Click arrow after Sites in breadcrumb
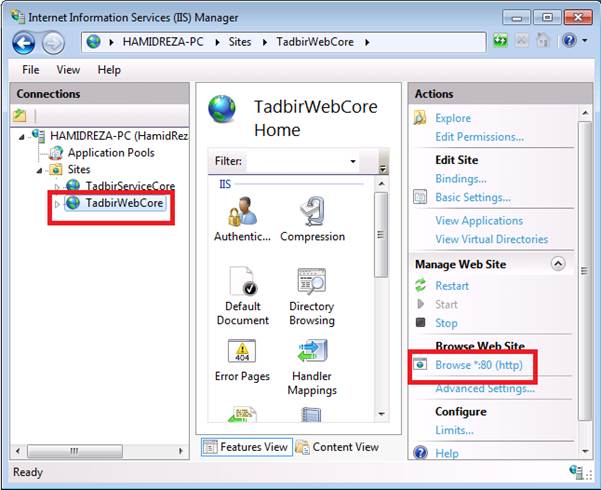 tap(265, 42)
